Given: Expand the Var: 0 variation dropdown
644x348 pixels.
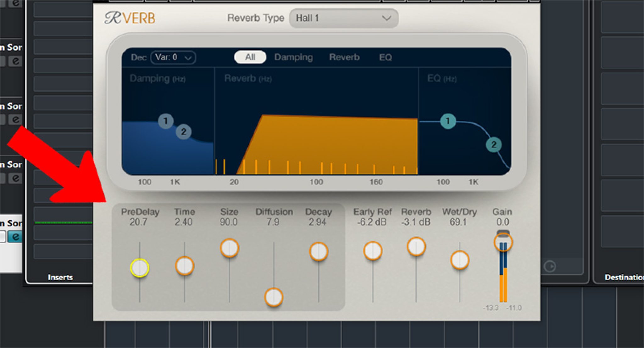Looking at the screenshot, I should pos(172,58).
